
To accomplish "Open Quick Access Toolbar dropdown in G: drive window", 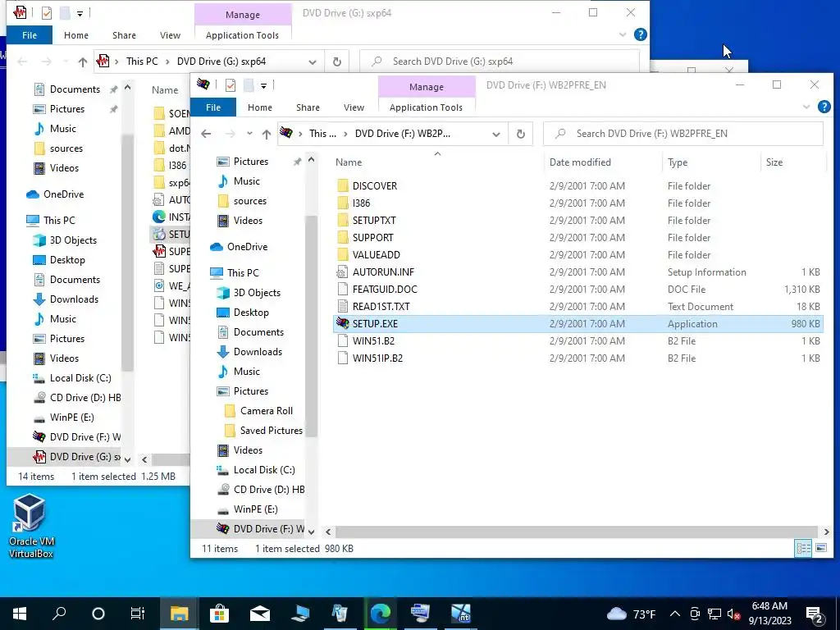I will (80, 13).
